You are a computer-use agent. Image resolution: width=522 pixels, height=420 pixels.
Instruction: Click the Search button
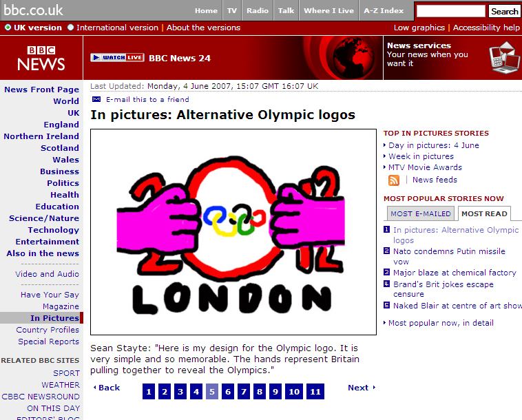point(504,11)
